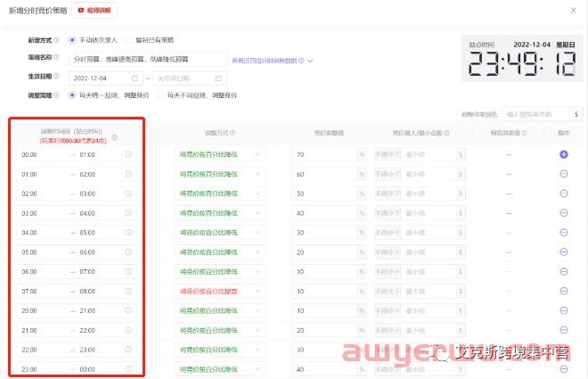Remove the 03:00–04:00 time slot row
The height and width of the screenshot is (379, 588).
[563, 213]
